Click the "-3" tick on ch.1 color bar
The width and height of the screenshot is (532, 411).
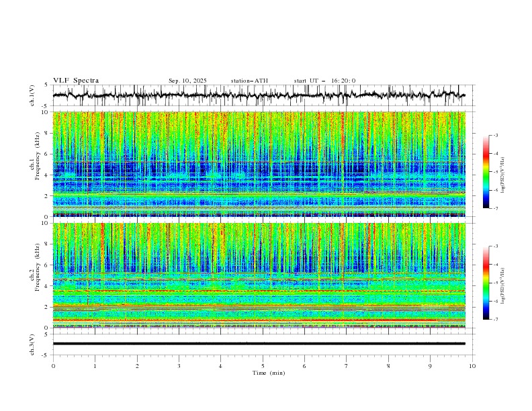tap(496, 135)
